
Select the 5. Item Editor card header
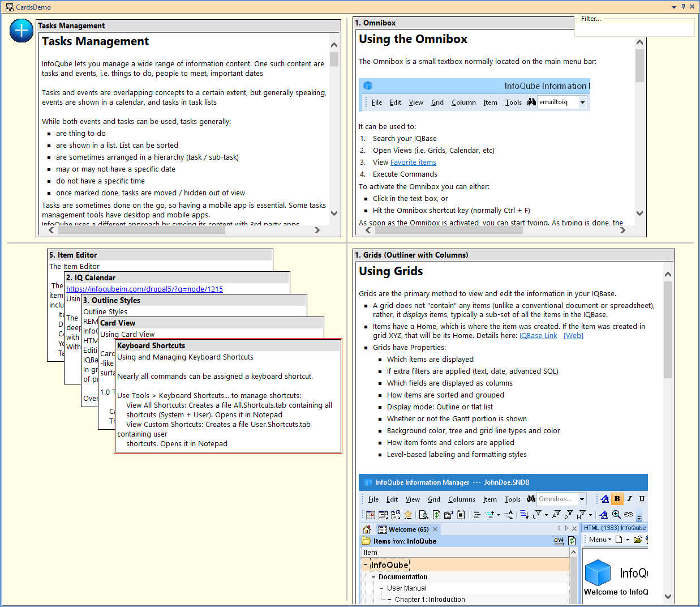160,255
